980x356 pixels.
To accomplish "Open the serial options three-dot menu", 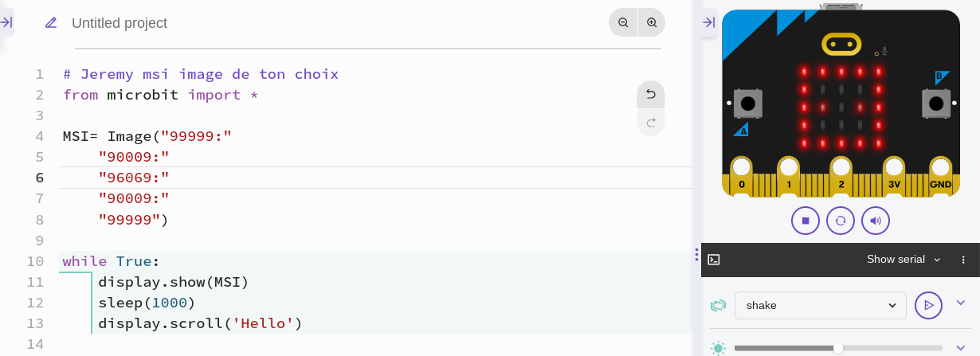I will [x=963, y=260].
